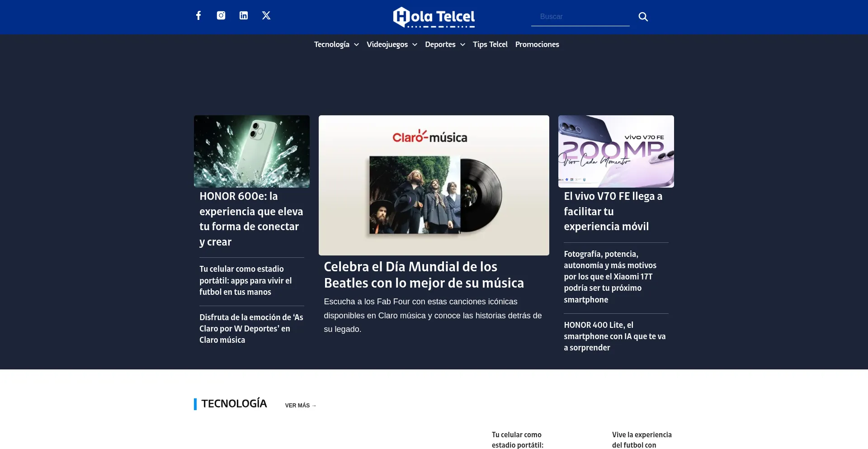Click the TECNOLOGÍA section heading
Viewport: 868px width, 449px height.
(234, 404)
